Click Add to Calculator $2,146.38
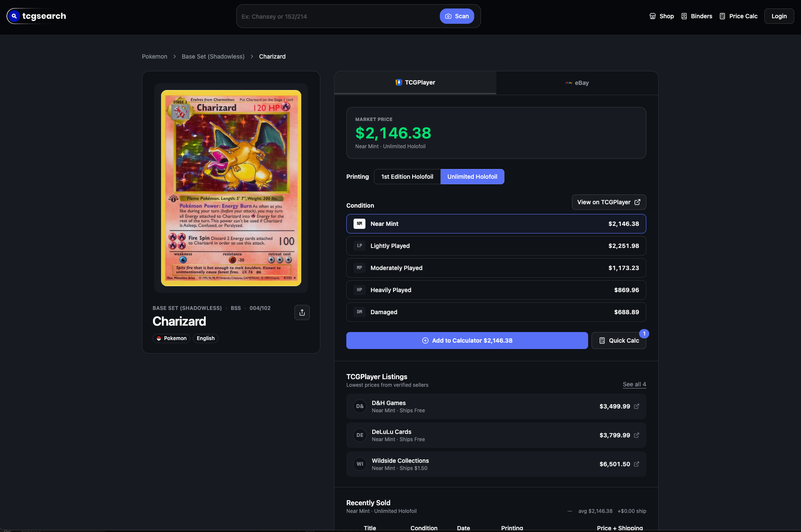This screenshot has width=801, height=532. [467, 341]
